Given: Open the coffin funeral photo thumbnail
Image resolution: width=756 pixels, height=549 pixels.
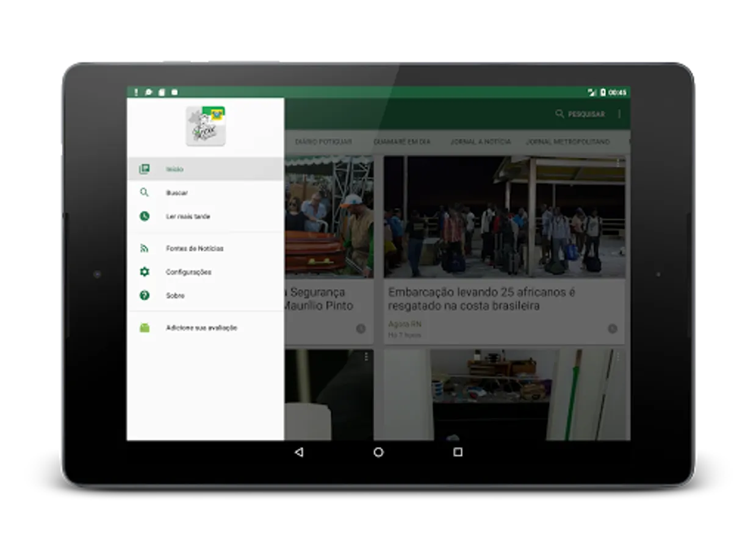Looking at the screenshot, I should [328, 217].
